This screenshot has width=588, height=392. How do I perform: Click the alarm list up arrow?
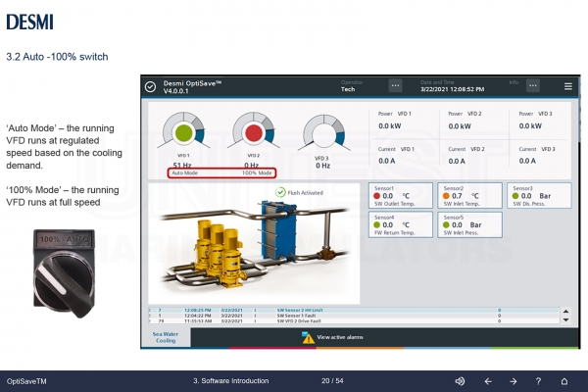tap(565, 312)
